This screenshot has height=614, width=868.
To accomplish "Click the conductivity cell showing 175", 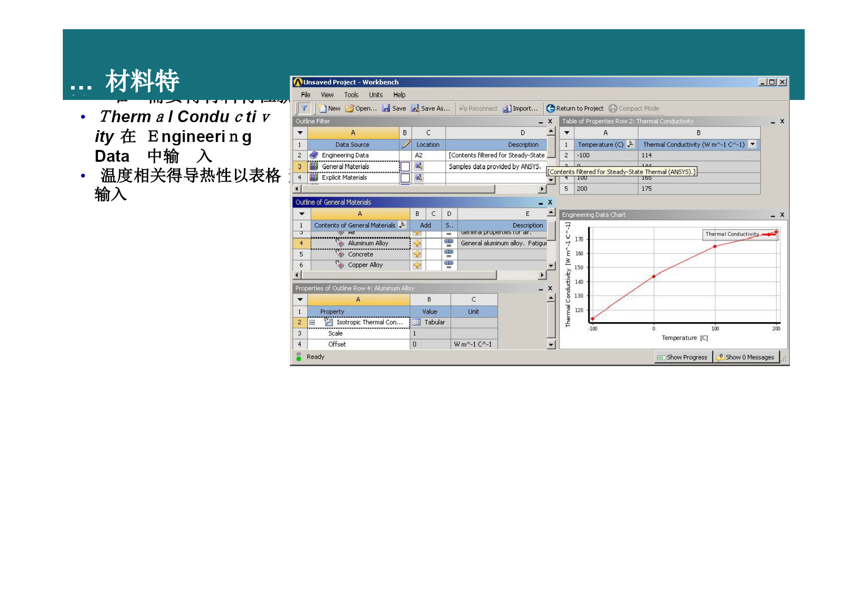I will pyautogui.click(x=699, y=189).
